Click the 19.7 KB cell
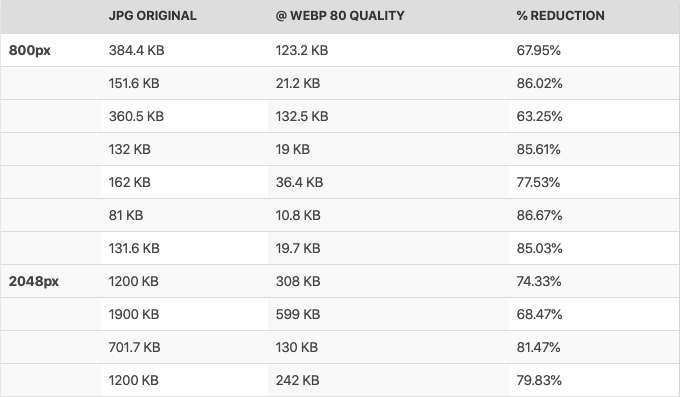 388,248
